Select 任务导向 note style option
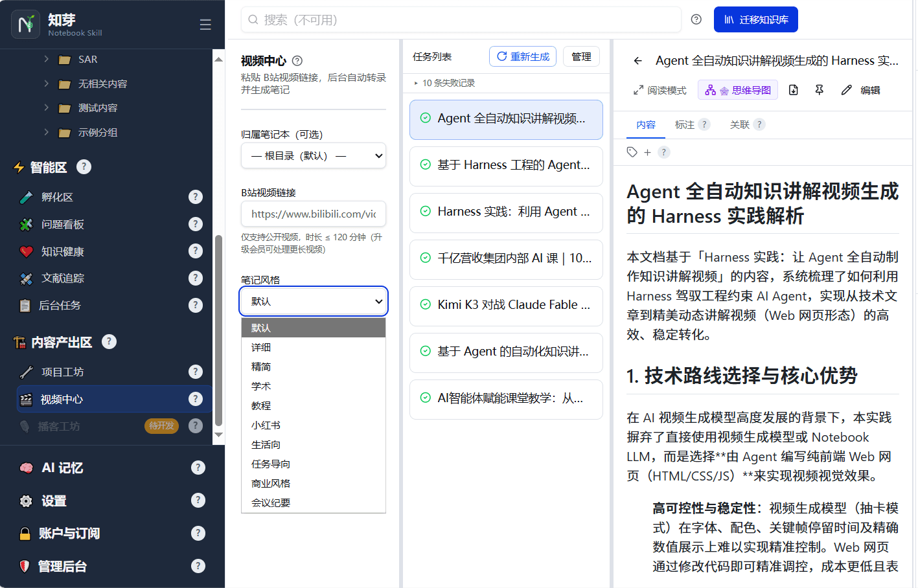Viewport: 918px width, 588px height. point(314,464)
